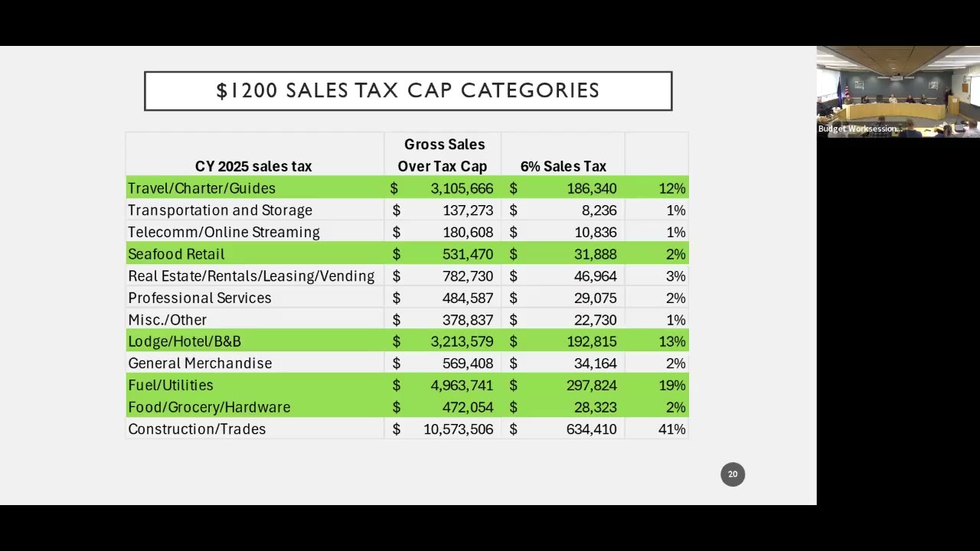
Task: Click the Seafood Retail row
Action: click(x=407, y=254)
